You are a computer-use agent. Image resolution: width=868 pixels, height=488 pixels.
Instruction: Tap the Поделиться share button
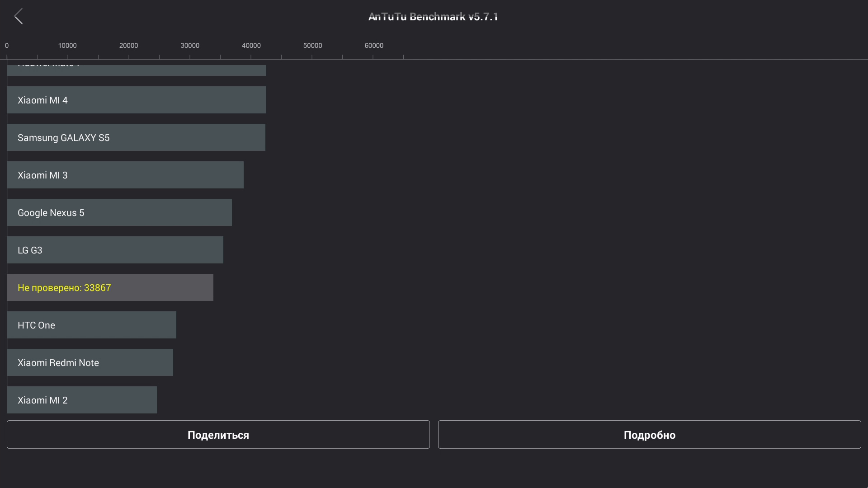click(x=218, y=435)
